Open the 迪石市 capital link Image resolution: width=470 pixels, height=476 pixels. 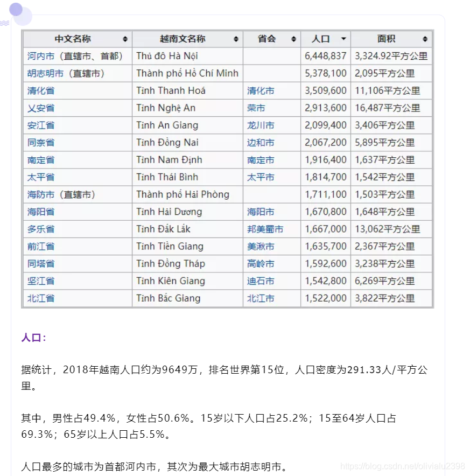(261, 281)
